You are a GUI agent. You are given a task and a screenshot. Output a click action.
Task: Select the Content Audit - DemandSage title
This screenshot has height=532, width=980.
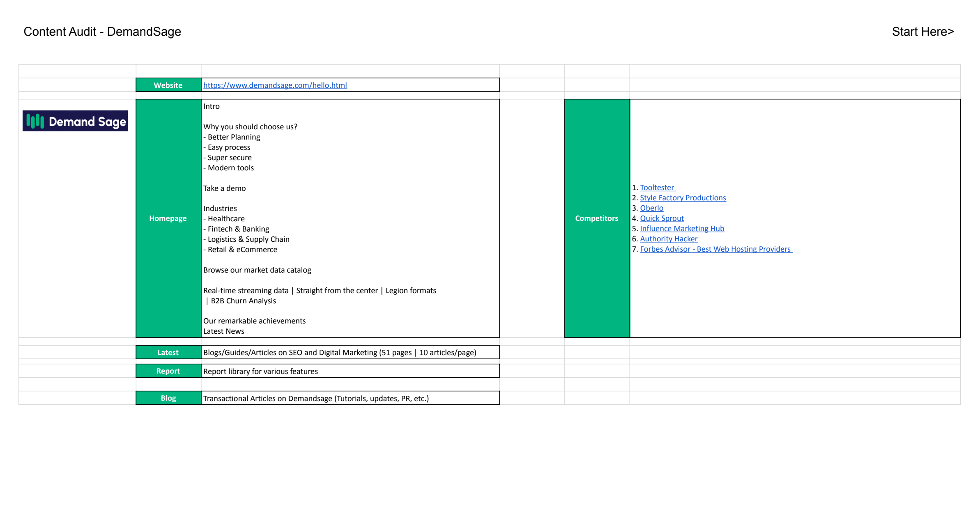coord(102,32)
